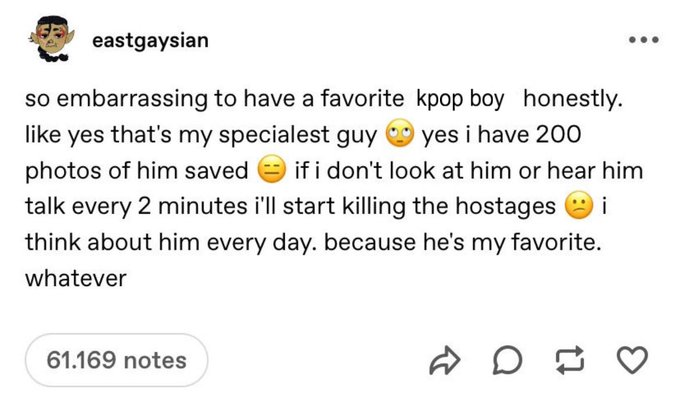
Task: Click the confused emoji after 'hostages'
Action: pos(576,207)
